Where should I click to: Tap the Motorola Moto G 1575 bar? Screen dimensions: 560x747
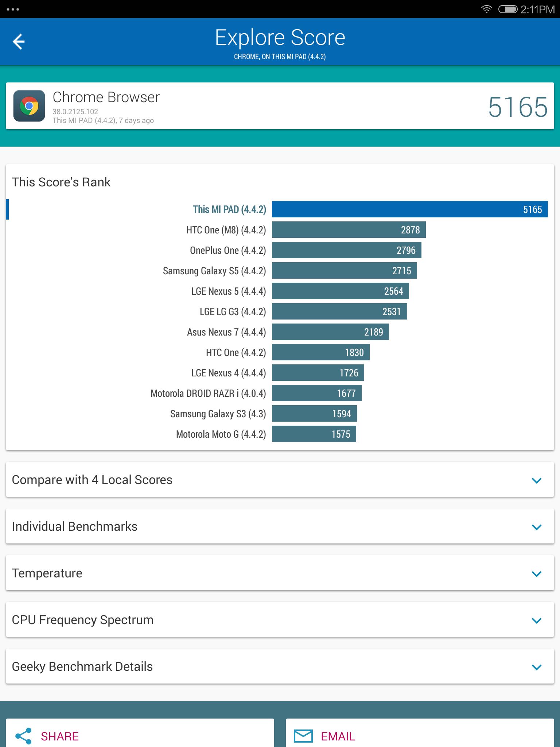coord(314,434)
